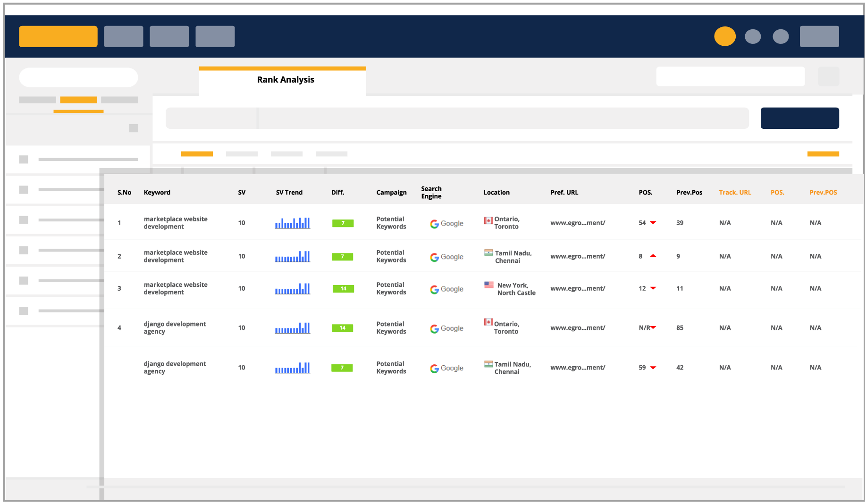The width and height of the screenshot is (866, 504).
Task: Select orange highlighted sub-tab below filter bar
Action: [197, 154]
